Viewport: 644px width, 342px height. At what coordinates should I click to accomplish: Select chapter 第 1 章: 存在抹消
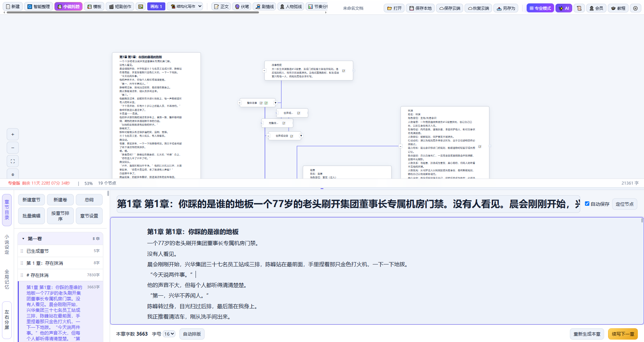tap(60, 263)
